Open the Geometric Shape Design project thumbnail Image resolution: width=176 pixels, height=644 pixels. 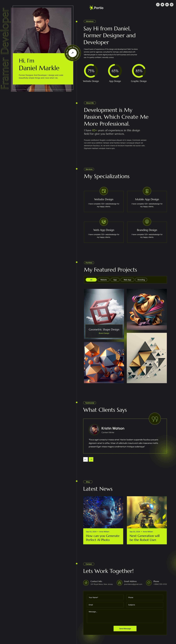coord(104,314)
